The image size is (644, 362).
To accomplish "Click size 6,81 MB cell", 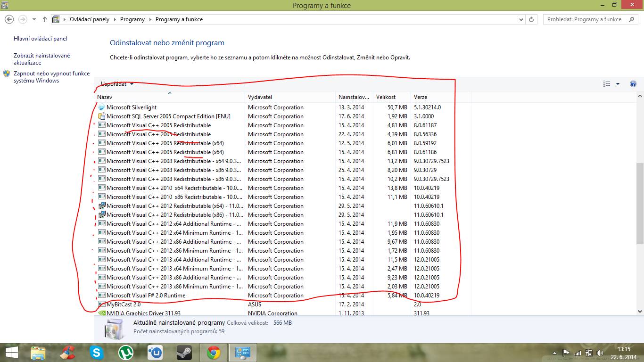I will (x=397, y=152).
